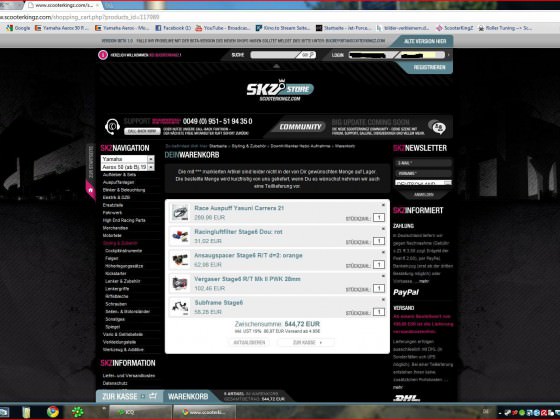Click the cart icon next to Zur Kasse
Screen dimensions: 560x420
point(153,396)
